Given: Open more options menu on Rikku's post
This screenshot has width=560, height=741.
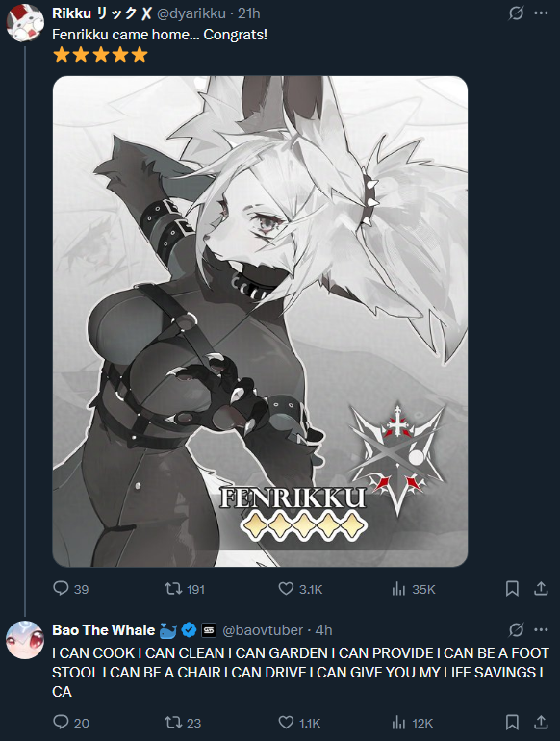Looking at the screenshot, I should pyautogui.click(x=541, y=13).
